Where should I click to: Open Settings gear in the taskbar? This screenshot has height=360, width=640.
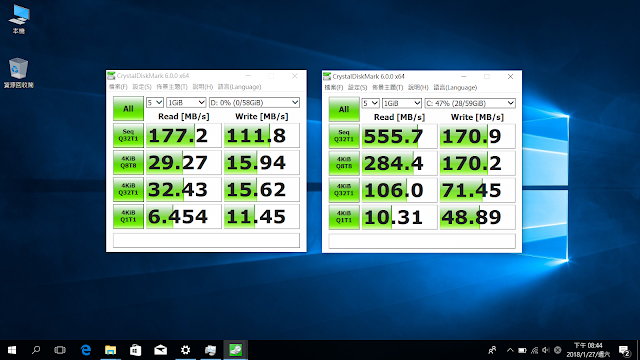pyautogui.click(x=185, y=350)
